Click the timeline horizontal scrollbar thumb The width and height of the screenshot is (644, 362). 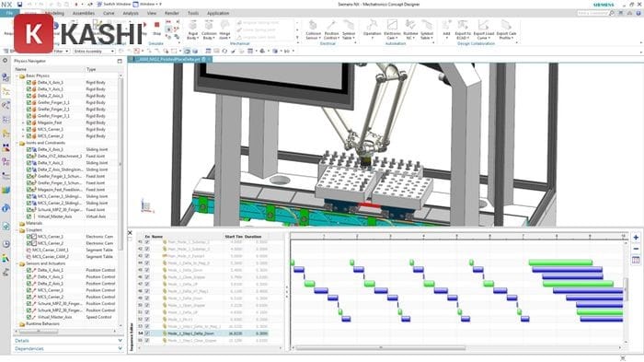pos(381,348)
